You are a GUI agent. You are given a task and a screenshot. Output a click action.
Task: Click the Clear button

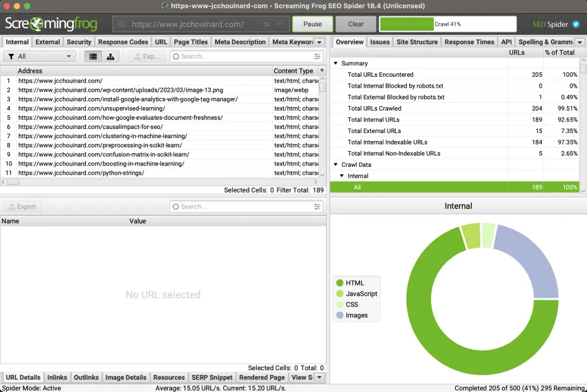[355, 24]
